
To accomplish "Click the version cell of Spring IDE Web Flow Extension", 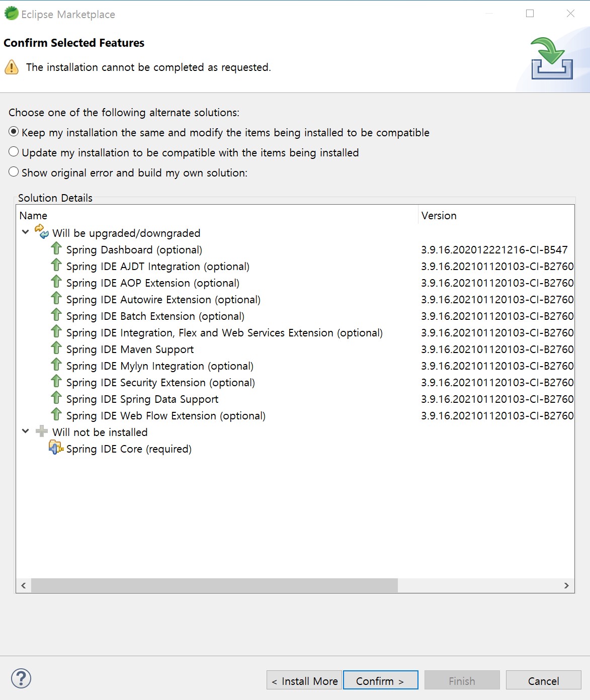I will pos(497,416).
